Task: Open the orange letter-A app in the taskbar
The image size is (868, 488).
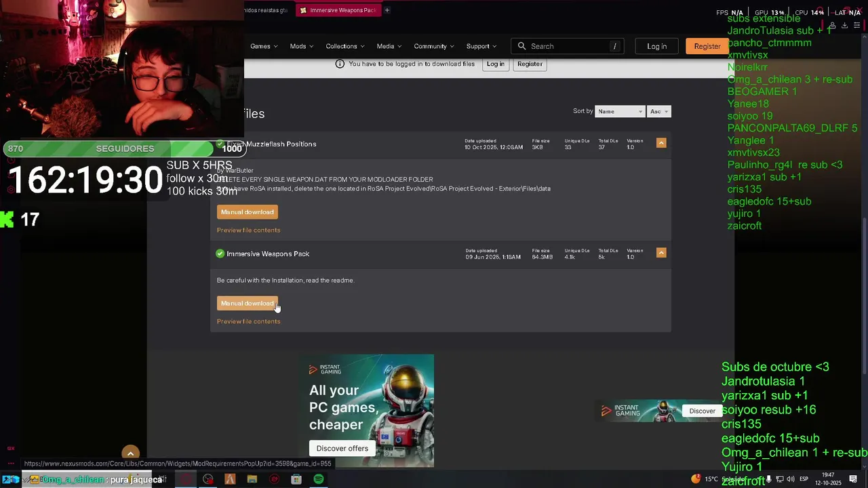Action: pos(230,479)
